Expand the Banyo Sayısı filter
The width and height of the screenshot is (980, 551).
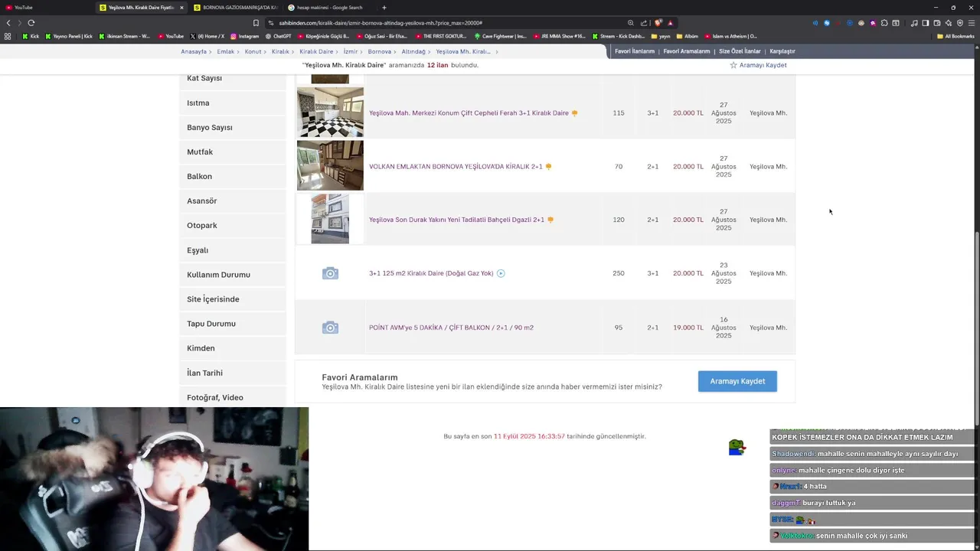(233, 127)
